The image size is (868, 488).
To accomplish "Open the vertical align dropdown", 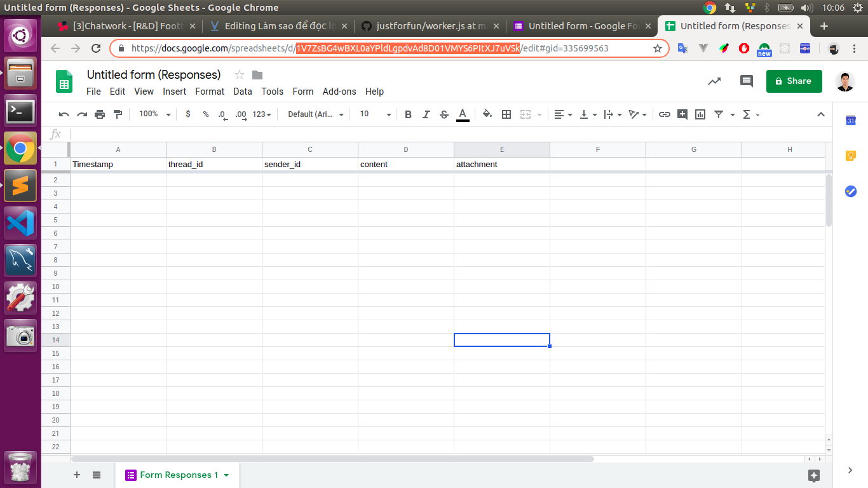I will 589,114.
